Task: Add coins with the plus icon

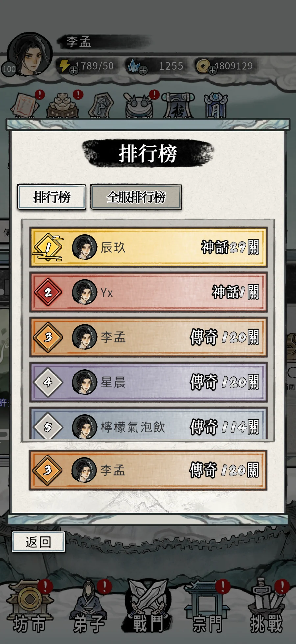Action: point(213,70)
